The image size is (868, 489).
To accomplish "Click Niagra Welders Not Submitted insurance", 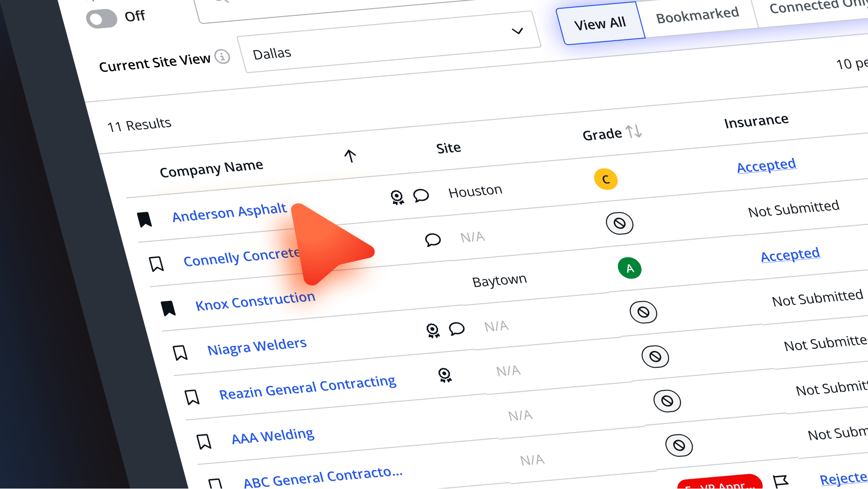I will tap(817, 298).
